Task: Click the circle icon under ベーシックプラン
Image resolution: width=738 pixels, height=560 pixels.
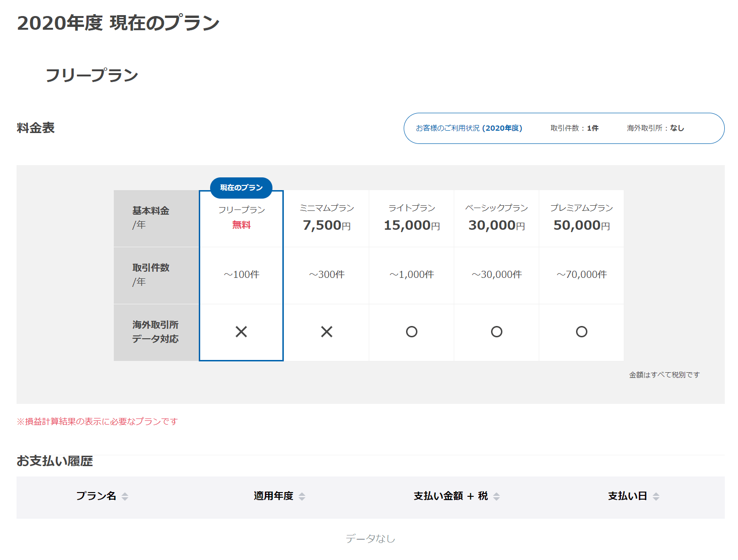Action: 497,332
